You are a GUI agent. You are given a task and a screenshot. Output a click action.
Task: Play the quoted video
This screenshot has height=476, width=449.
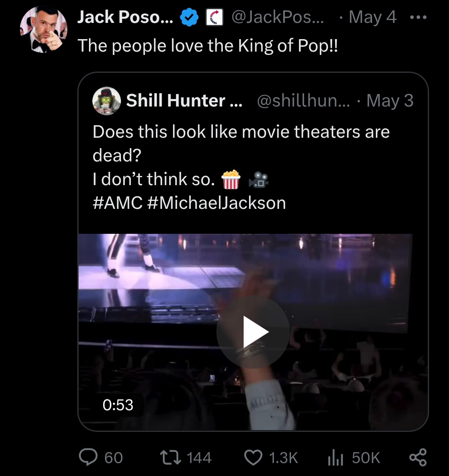pos(253,332)
